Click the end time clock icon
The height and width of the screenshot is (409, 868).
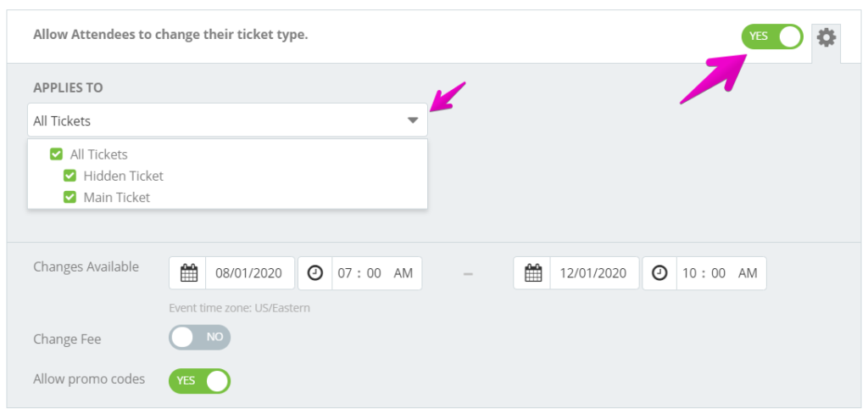point(659,273)
